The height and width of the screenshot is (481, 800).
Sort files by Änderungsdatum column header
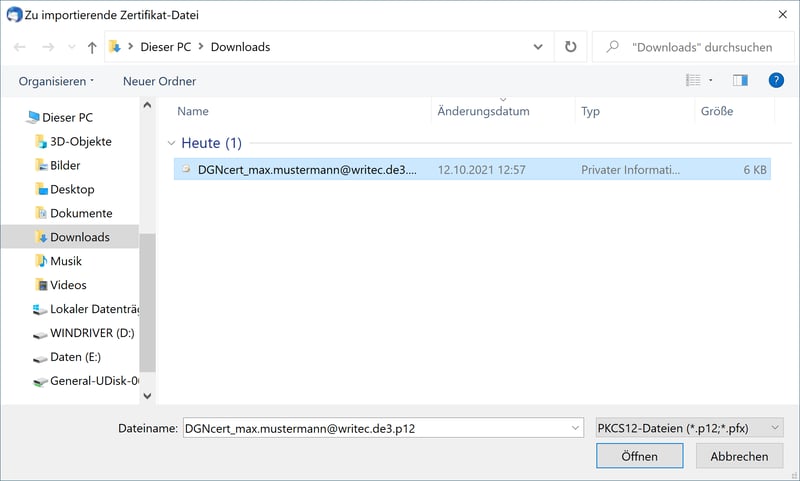484,111
